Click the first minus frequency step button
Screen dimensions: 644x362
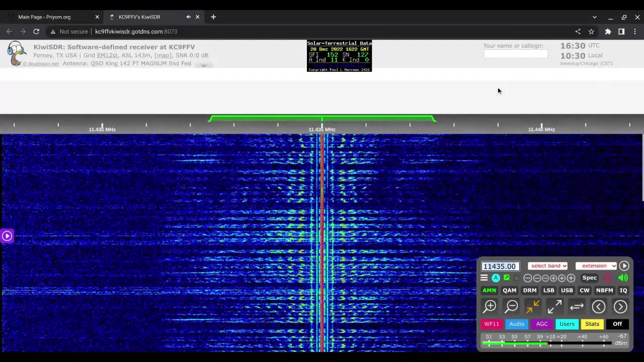pos(527,278)
